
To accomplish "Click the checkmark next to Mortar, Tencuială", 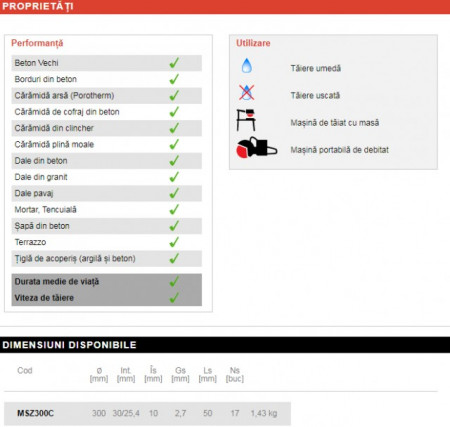I will [x=174, y=209].
